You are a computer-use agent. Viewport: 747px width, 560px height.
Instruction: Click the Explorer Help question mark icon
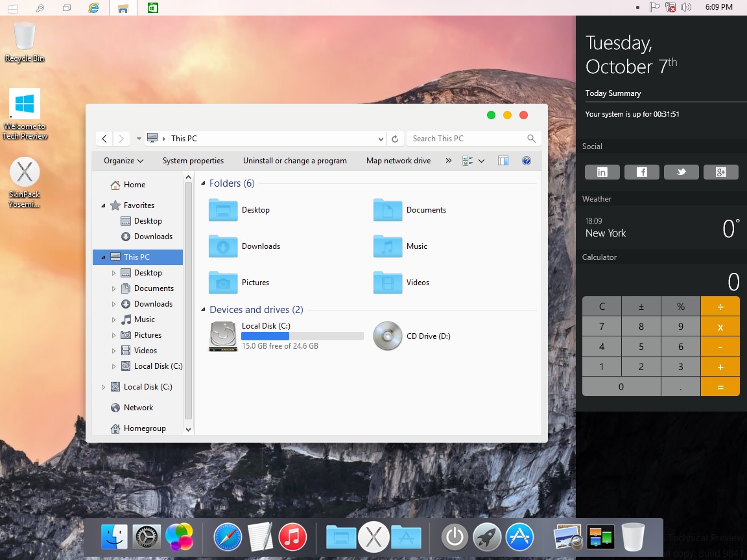pos(527,160)
